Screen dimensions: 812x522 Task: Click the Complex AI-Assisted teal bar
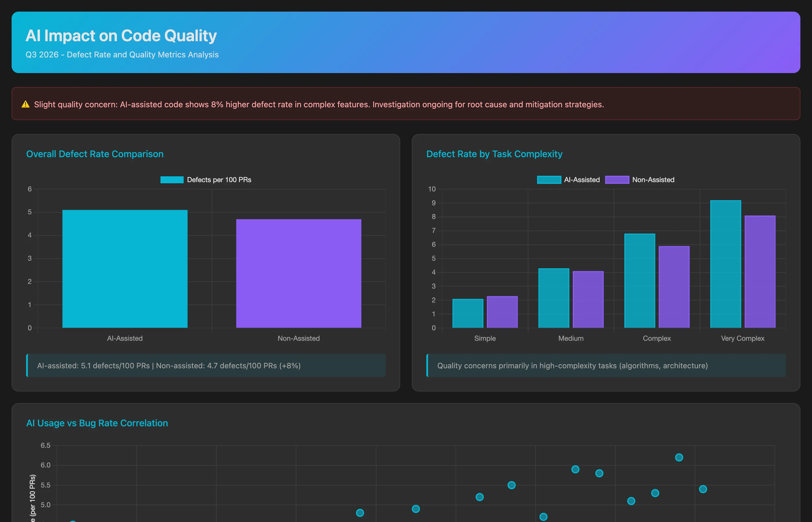(x=639, y=281)
